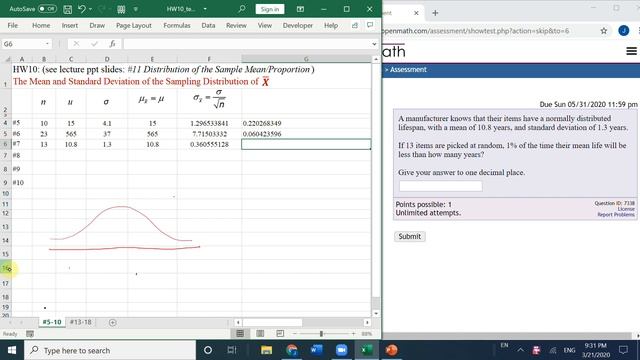Open the hamburger menu in browser page
640x360 pixels.
[x=631, y=51]
